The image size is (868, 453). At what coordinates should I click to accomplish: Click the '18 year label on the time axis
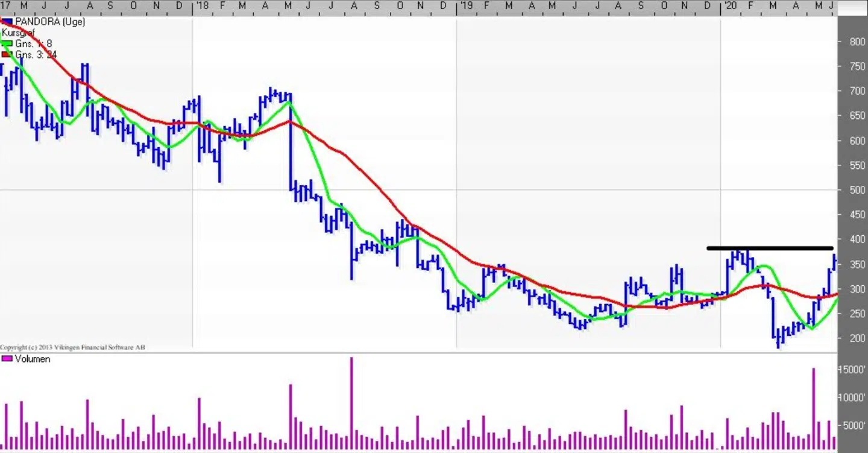click(x=201, y=5)
